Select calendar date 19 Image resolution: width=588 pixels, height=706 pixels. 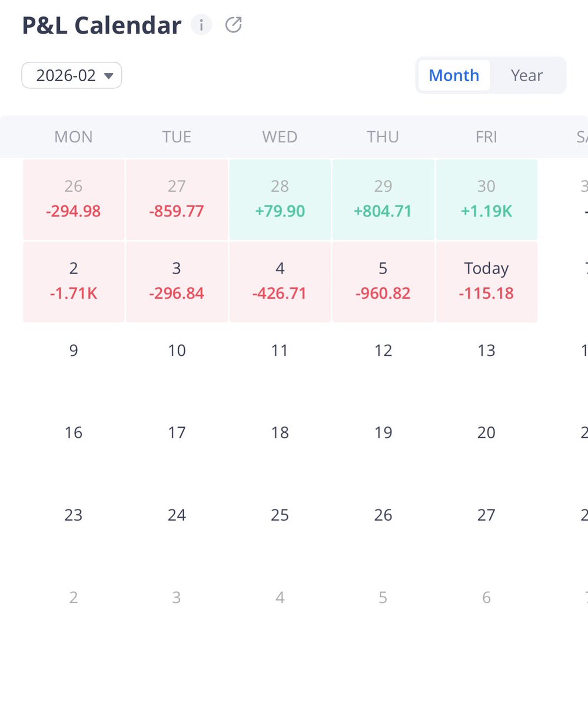point(383,433)
